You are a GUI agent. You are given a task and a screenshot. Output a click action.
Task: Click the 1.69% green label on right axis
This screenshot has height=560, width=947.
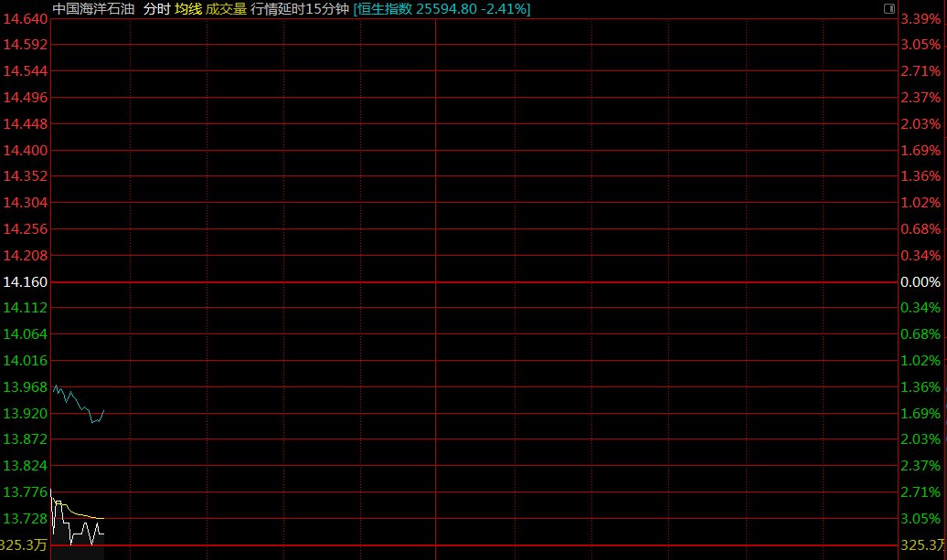[920, 413]
